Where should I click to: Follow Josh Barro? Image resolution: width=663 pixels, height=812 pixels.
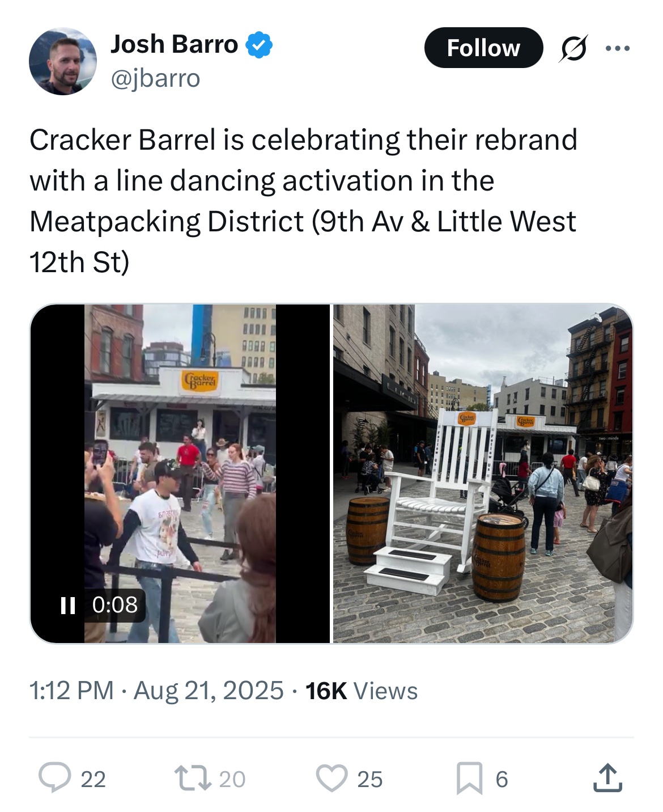(x=483, y=48)
